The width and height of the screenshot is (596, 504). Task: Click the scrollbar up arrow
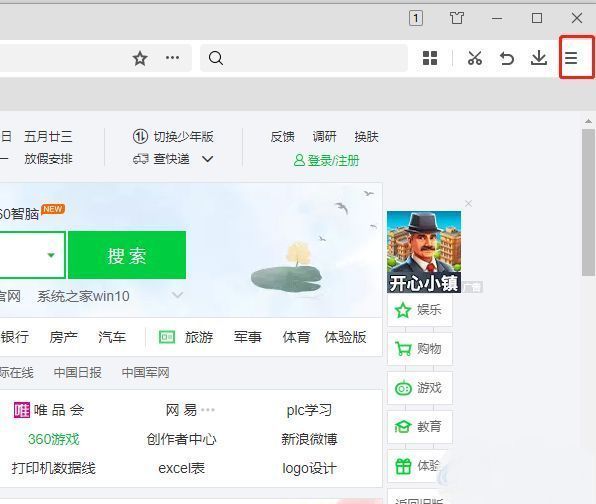pyautogui.click(x=588, y=121)
